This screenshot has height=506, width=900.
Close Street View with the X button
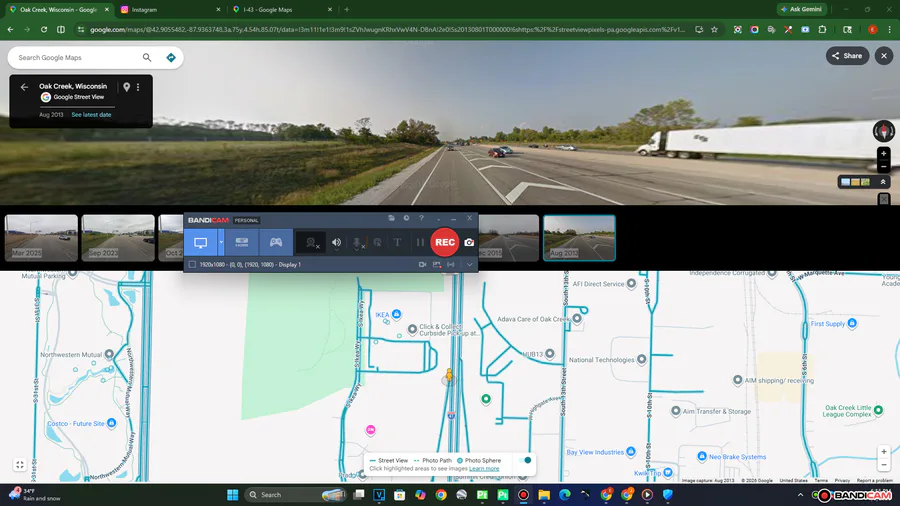coord(884,56)
